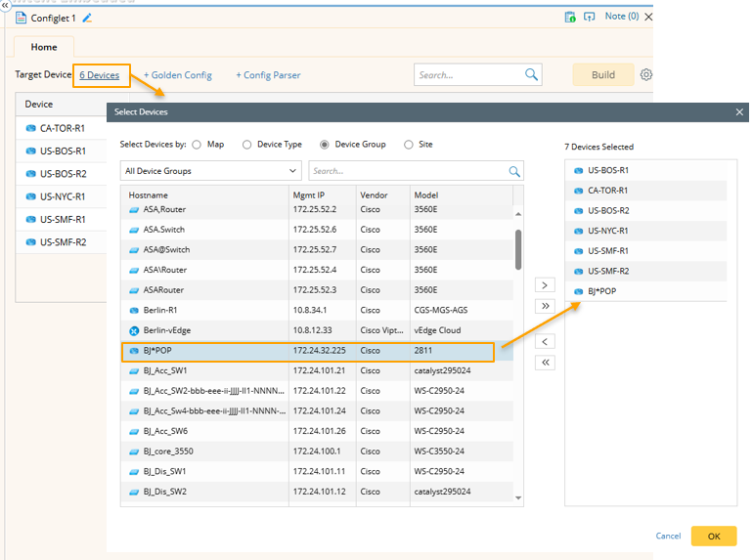Select the Site radio button
The image size is (753, 560).
point(409,145)
